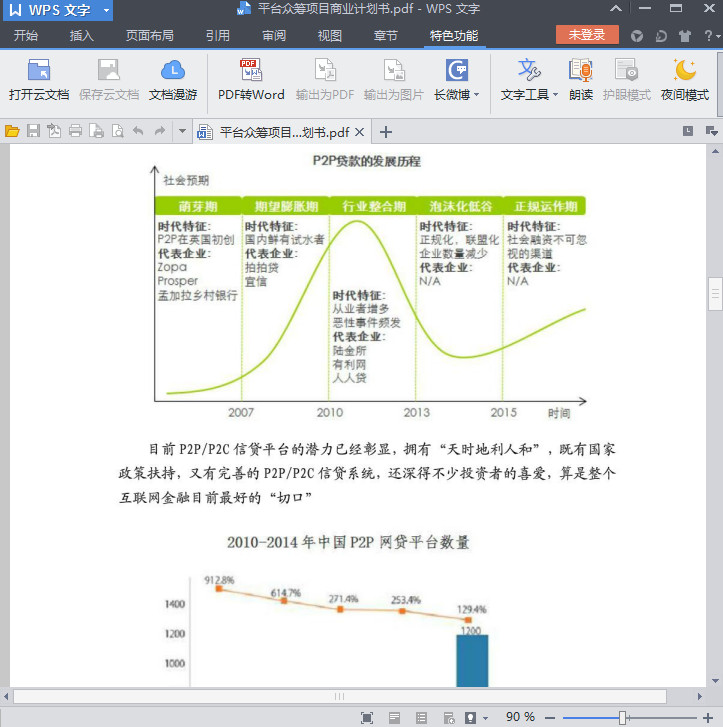This screenshot has width=723, height=727.
Task: Open the 开始 ribbon tab
Action: coord(26,36)
